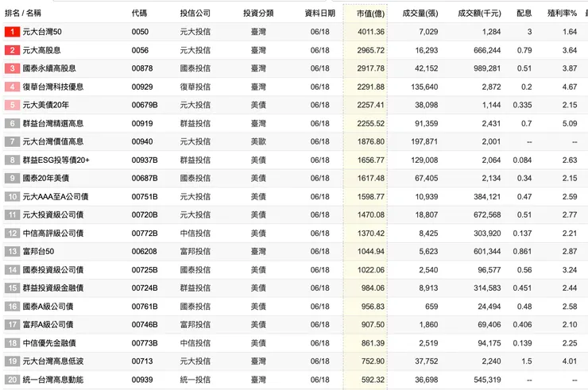
Task: Select the yield 4.67 cell
Action: coord(569,87)
